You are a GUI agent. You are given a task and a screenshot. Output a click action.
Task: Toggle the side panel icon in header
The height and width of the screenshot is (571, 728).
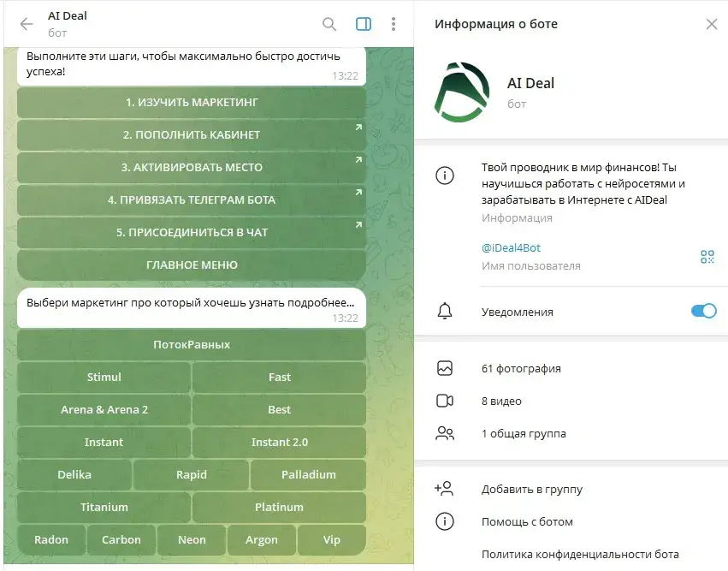pyautogui.click(x=364, y=24)
